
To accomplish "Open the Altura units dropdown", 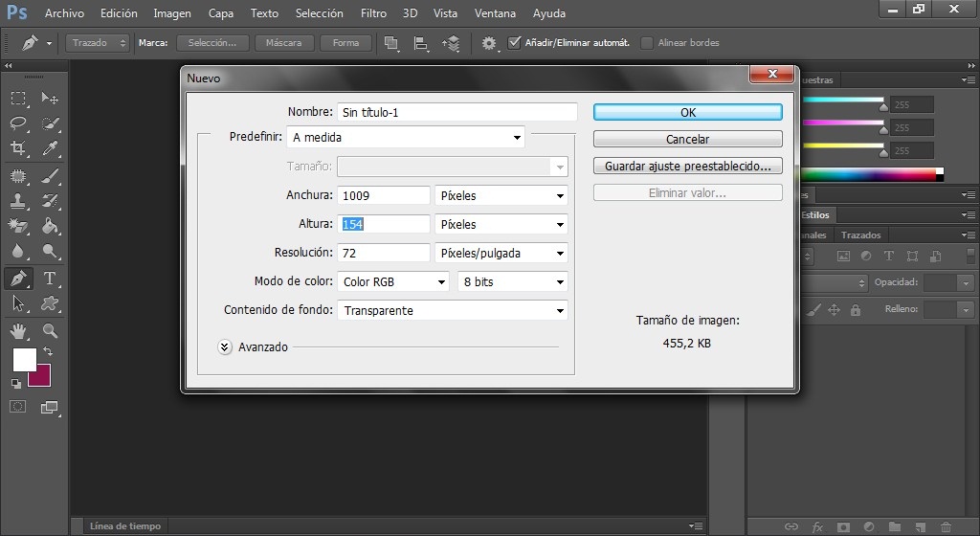I will (x=501, y=224).
